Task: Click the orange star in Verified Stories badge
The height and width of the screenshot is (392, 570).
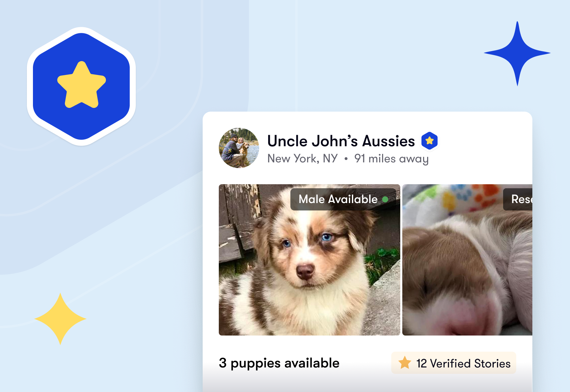Action: click(x=405, y=363)
